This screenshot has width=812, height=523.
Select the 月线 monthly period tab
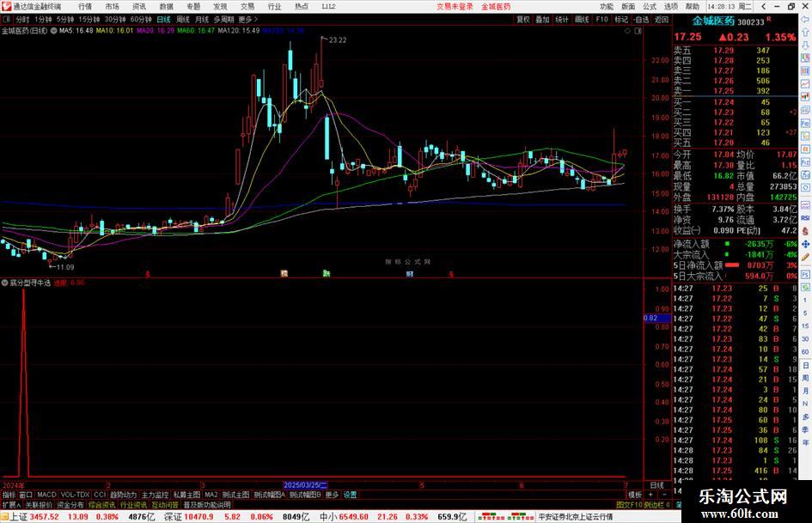pyautogui.click(x=202, y=19)
